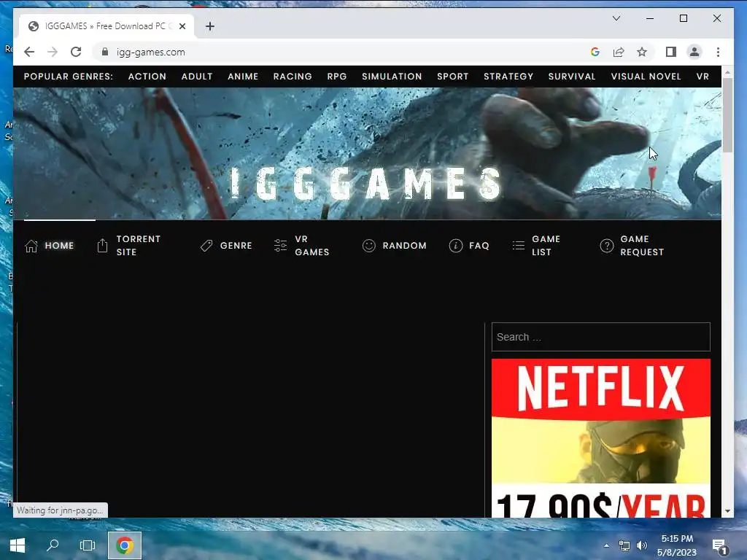Select the VISUAL NOVEL genre link
This screenshot has height=560, width=747.
[x=646, y=77]
